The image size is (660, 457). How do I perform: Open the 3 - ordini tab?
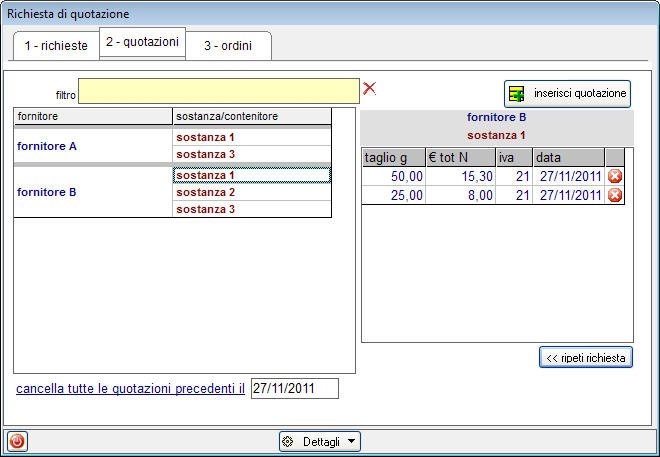[x=228, y=45]
